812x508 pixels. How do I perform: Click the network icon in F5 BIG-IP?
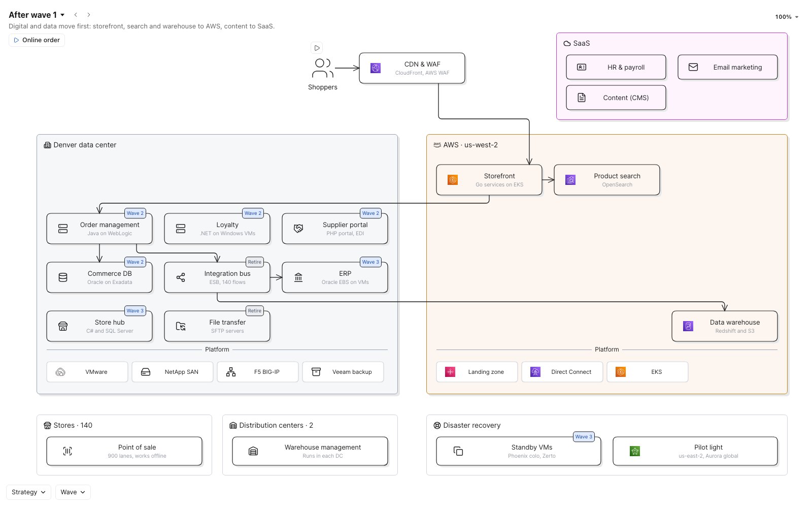point(231,372)
